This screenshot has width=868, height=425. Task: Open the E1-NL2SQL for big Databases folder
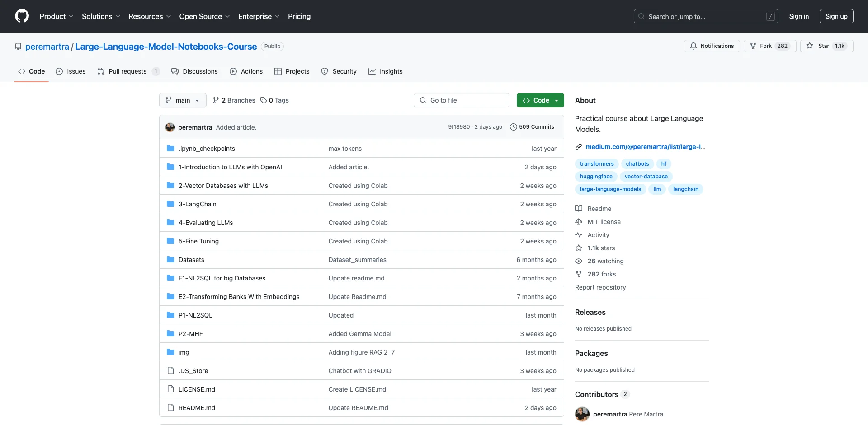[222, 278]
